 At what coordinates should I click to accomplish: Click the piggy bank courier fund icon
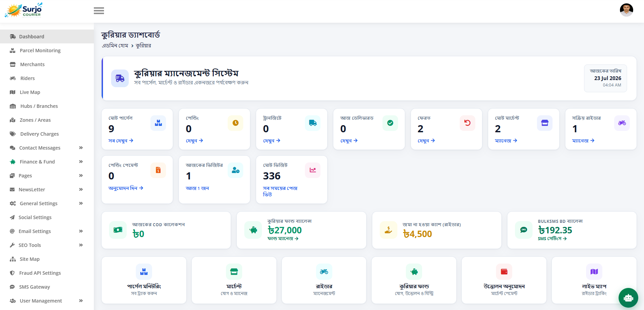point(253,230)
